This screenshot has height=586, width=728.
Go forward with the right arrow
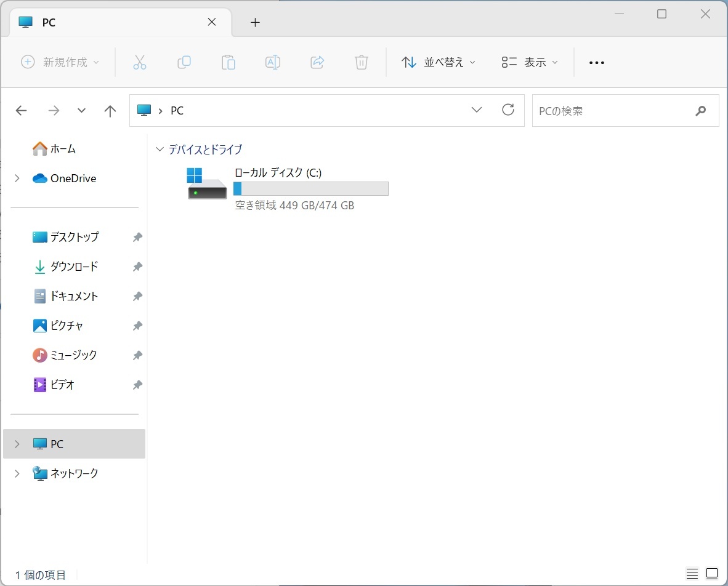point(54,110)
